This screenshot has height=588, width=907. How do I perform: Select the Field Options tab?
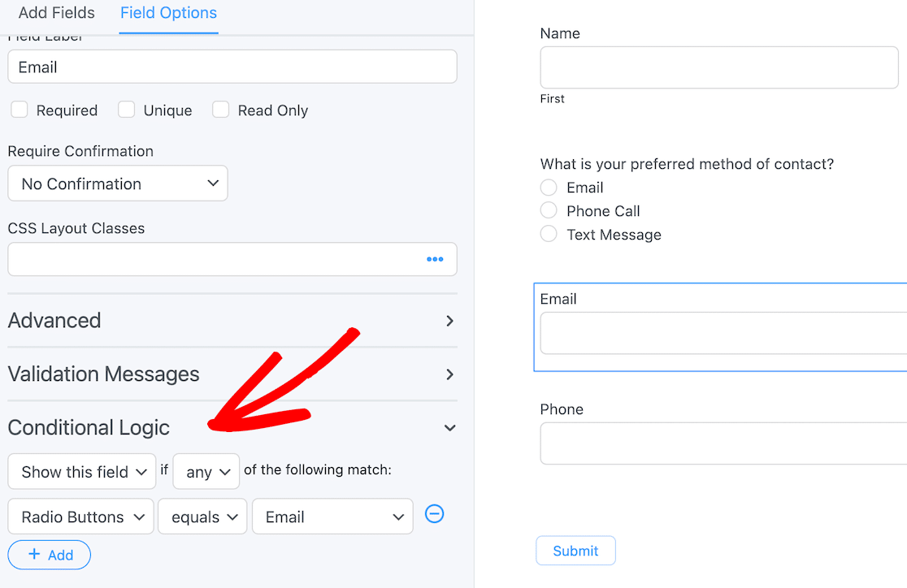[x=168, y=13]
